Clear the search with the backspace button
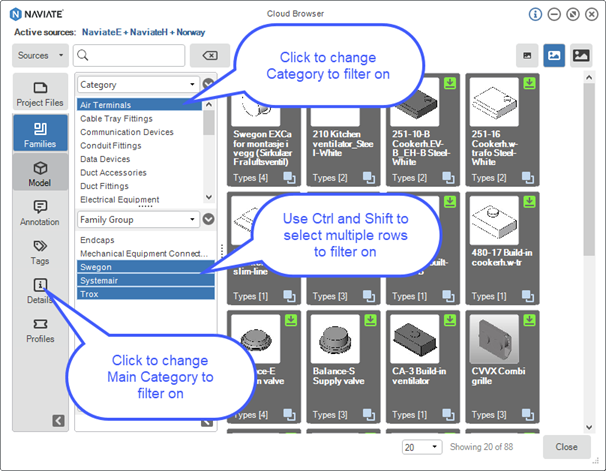 click(x=210, y=55)
